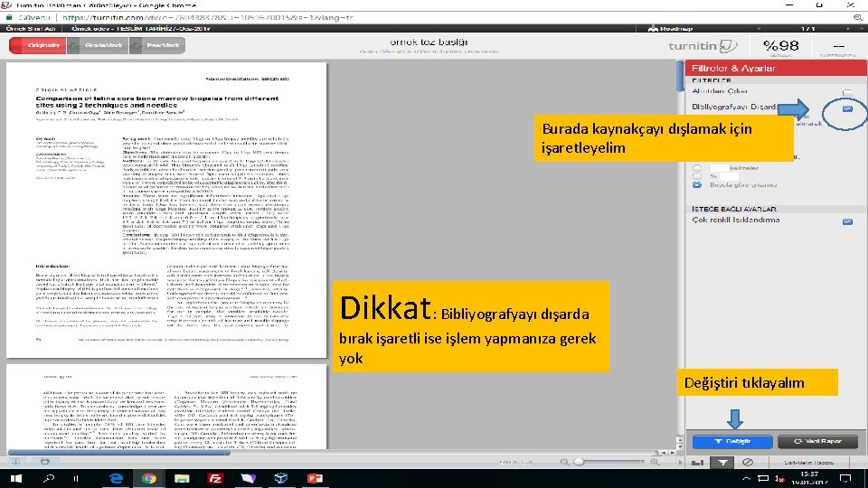Click the zoom-out magnifier icon
The width and height of the screenshot is (868, 488).
(x=563, y=462)
